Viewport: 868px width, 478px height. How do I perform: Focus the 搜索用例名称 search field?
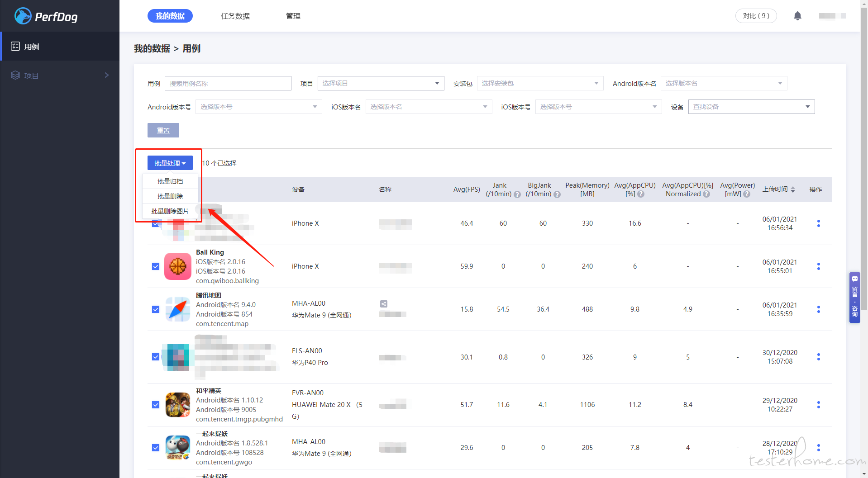coord(228,83)
